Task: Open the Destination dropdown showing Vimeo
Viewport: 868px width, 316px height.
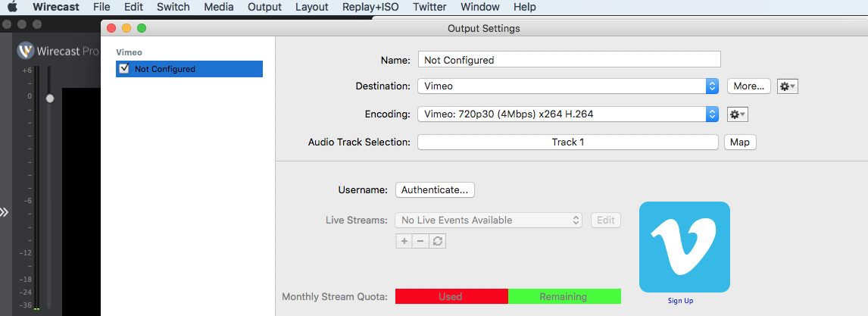Action: [568, 86]
